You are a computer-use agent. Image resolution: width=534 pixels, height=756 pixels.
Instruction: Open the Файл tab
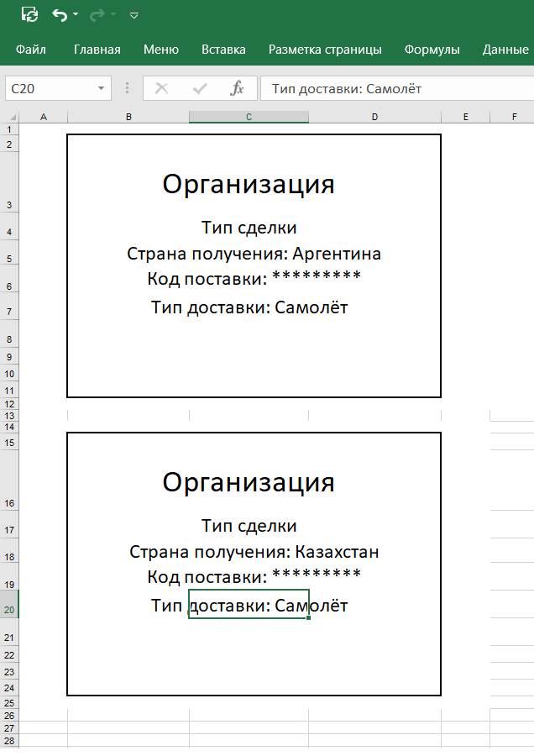[30, 50]
